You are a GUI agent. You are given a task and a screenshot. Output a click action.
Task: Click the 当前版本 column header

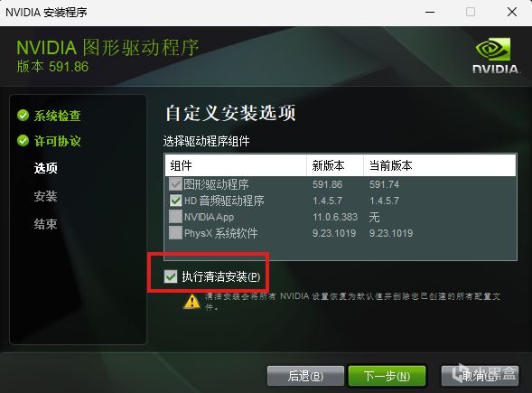[440, 165]
